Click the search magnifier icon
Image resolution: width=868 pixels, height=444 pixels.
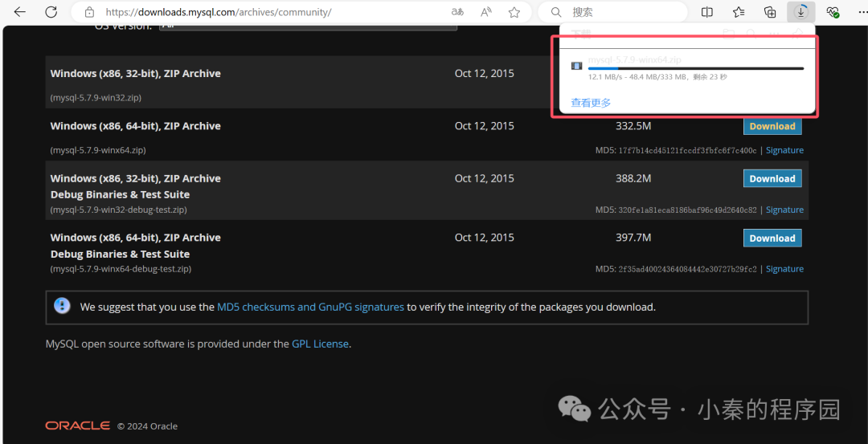(556, 11)
